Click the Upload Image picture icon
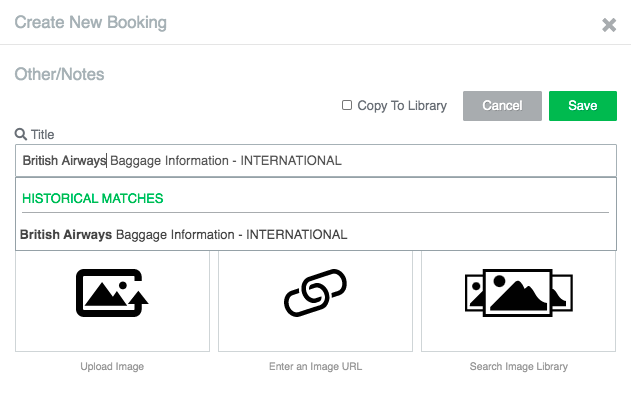Image resolution: width=631 pixels, height=395 pixels. click(112, 293)
